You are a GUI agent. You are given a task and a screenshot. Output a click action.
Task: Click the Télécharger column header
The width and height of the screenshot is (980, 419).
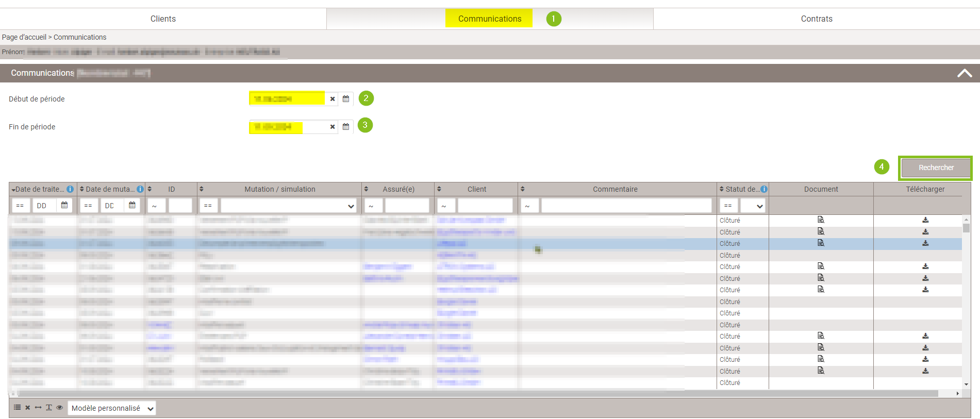(925, 189)
